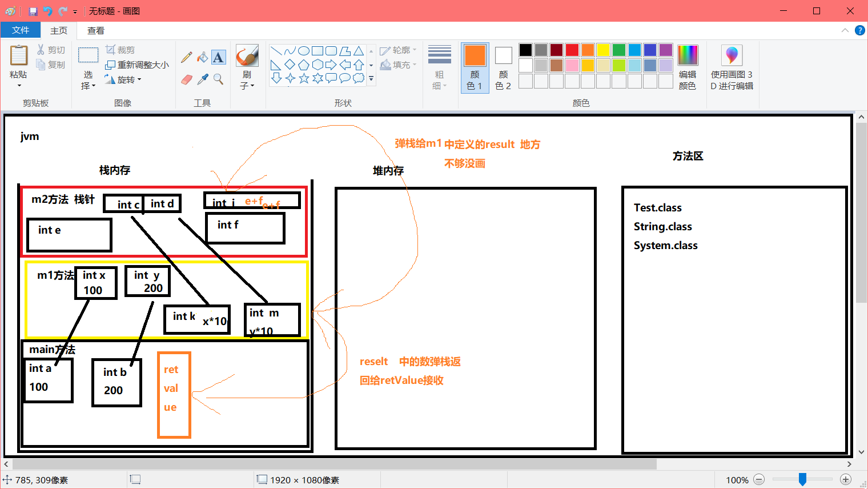Image resolution: width=868 pixels, height=489 pixels.
Task: Open the Customize Quick Access Toolbar dropdown
Action: (75, 11)
